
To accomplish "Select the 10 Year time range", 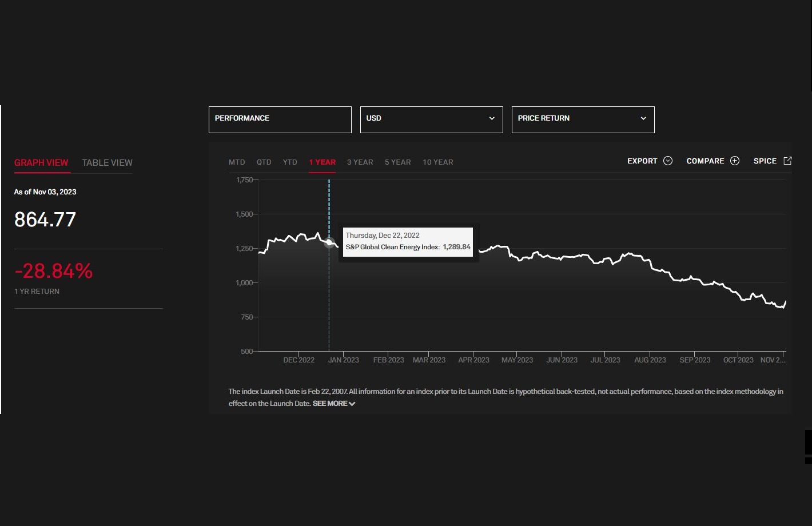I will coord(438,162).
